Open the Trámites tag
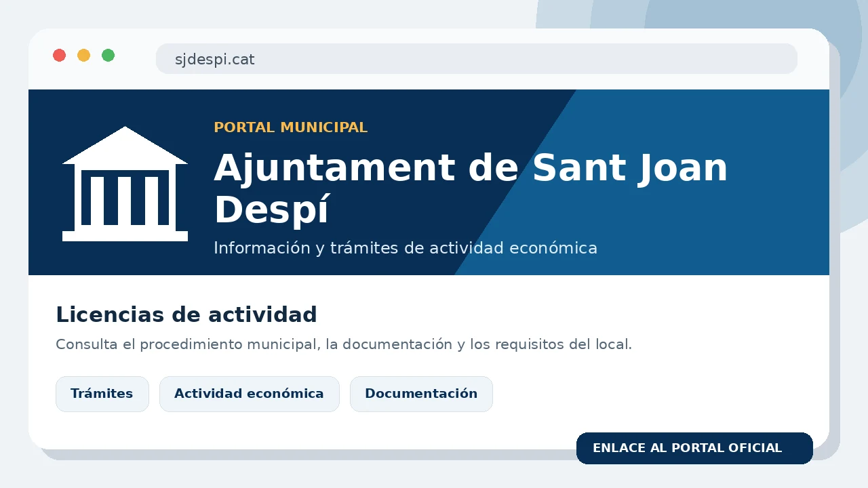 pos(102,394)
